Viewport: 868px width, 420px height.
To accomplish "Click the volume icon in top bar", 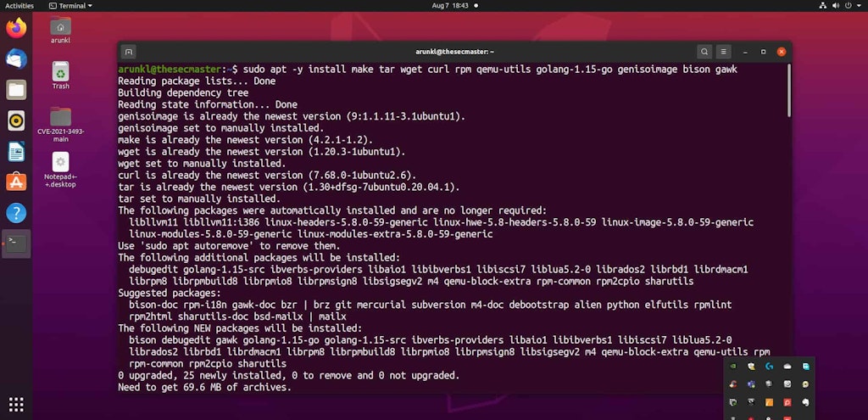I will [835, 6].
